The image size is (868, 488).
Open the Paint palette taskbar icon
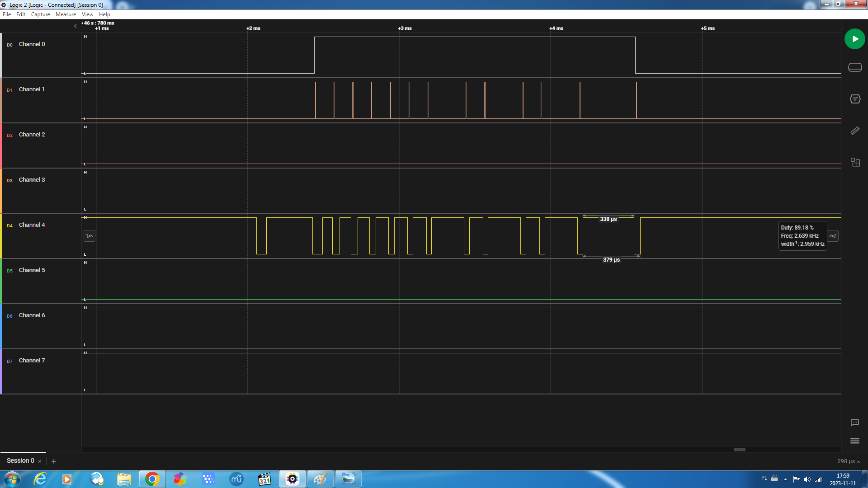[x=321, y=479]
